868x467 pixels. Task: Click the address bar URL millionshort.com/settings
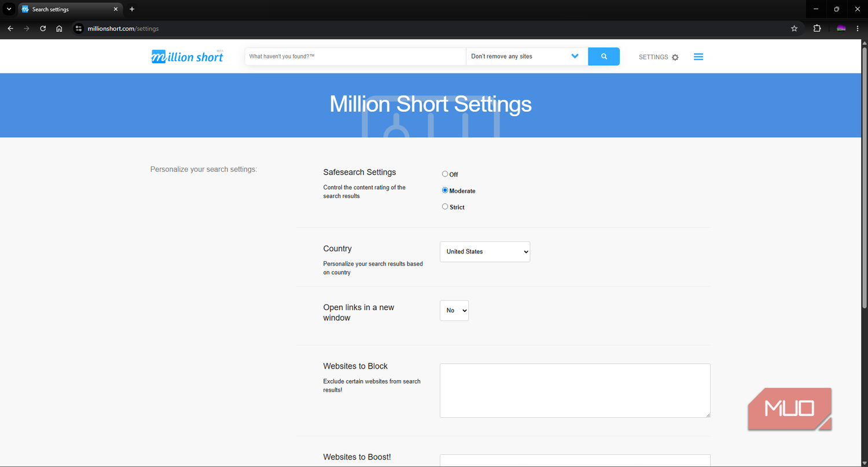(123, 28)
